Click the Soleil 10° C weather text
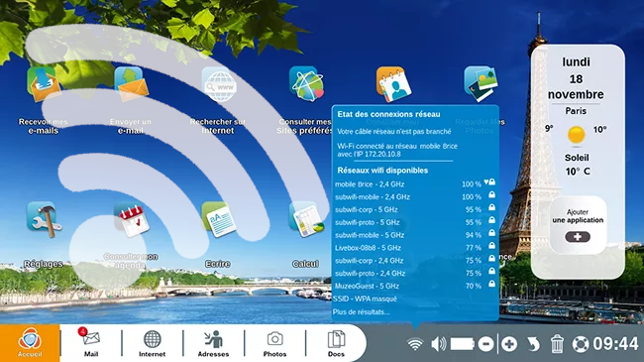Viewport: 644px width, 362px height. 577,165
